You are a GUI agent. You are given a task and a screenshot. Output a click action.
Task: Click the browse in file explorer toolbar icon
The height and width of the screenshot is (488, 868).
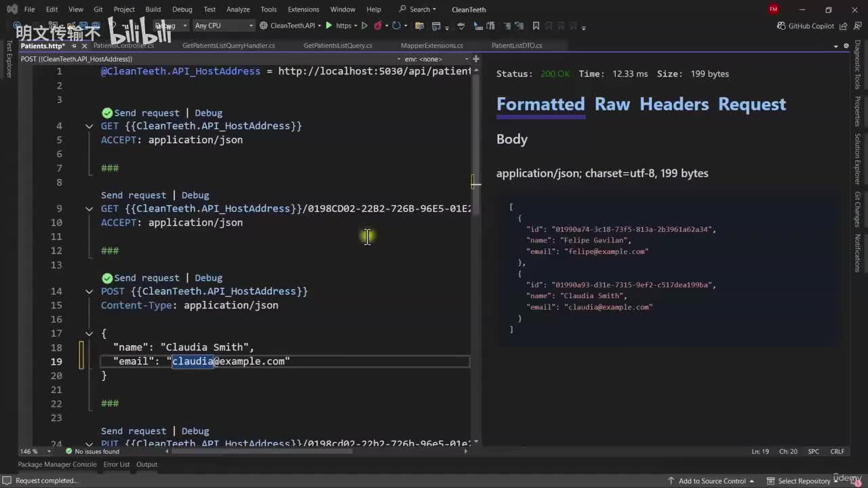(419, 26)
